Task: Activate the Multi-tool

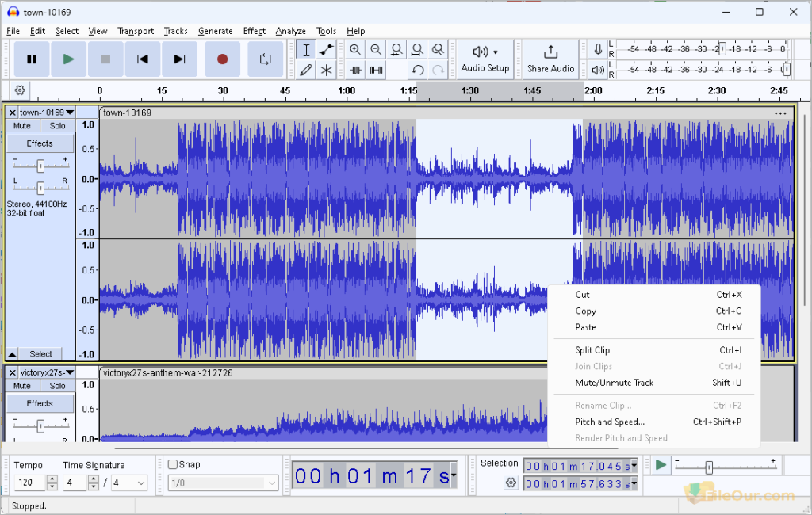Action: pyautogui.click(x=326, y=70)
